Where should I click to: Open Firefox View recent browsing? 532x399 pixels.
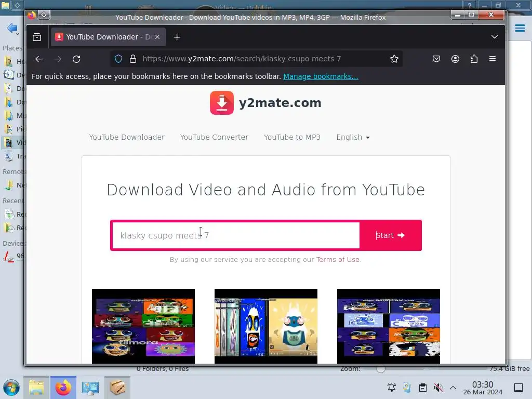tap(37, 37)
